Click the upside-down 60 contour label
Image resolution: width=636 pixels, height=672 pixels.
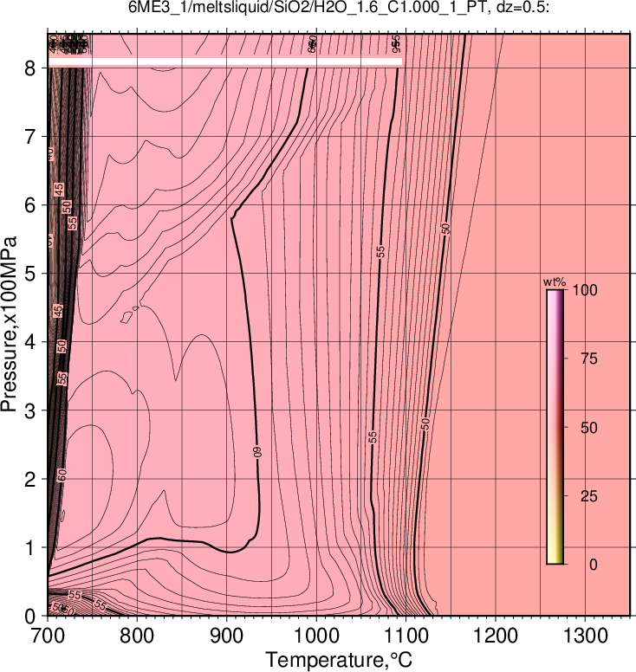(x=257, y=453)
